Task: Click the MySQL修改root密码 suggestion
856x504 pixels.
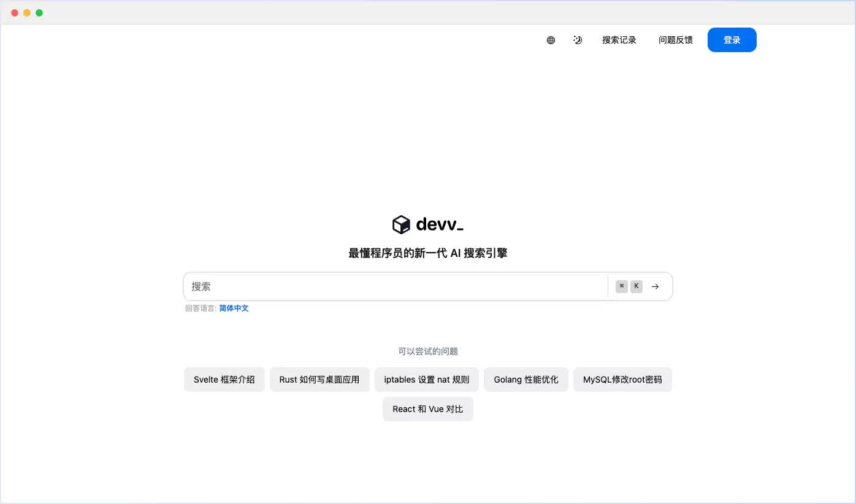Action: (x=622, y=380)
